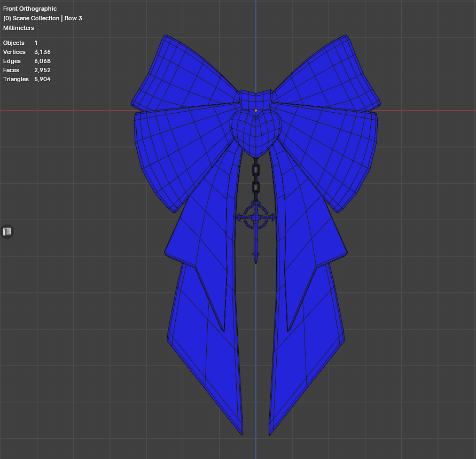Select the orange origin point of the bow

pos(256,111)
